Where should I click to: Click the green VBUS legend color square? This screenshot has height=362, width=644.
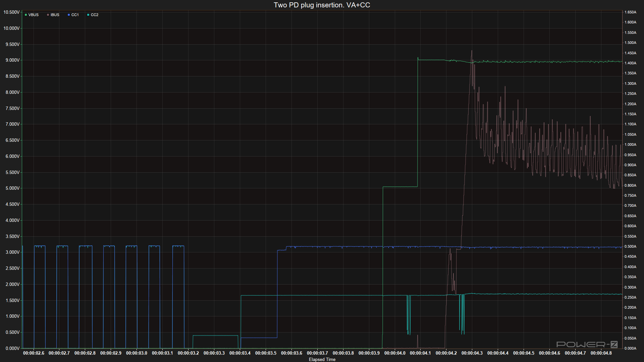(x=26, y=15)
